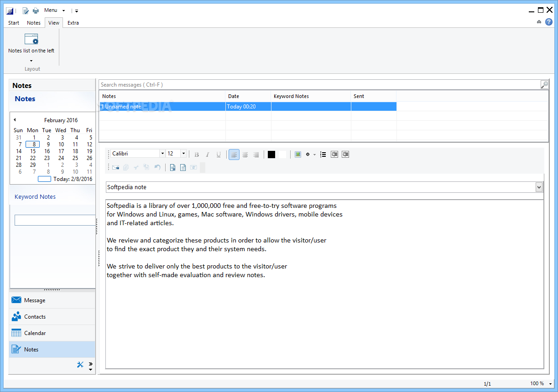Image resolution: width=558 pixels, height=392 pixels.
Task: Toggle bold formatting
Action: (x=197, y=155)
